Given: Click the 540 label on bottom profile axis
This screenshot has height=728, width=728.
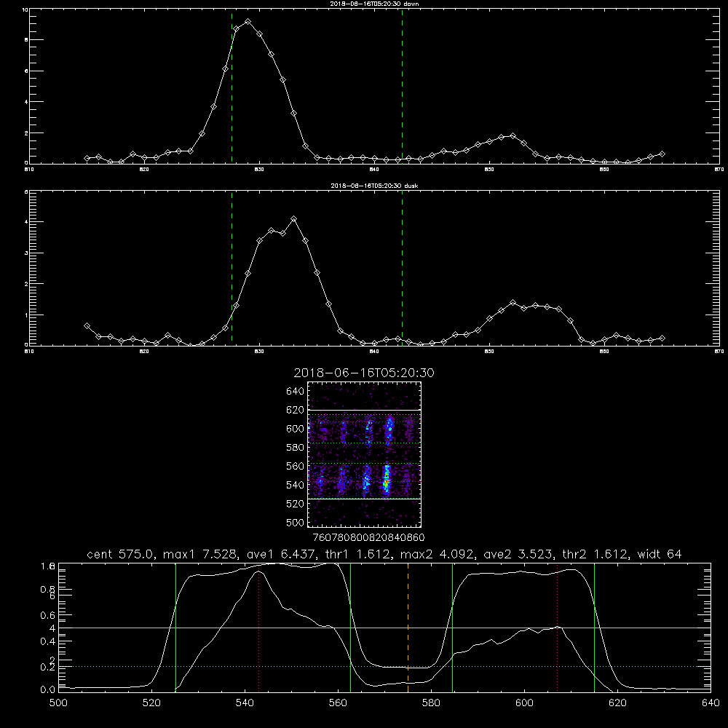Looking at the screenshot, I should pyautogui.click(x=245, y=703).
